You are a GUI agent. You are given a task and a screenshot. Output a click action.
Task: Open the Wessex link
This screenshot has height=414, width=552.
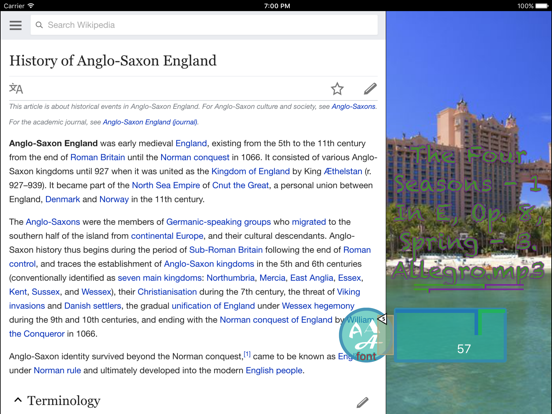[x=96, y=292]
